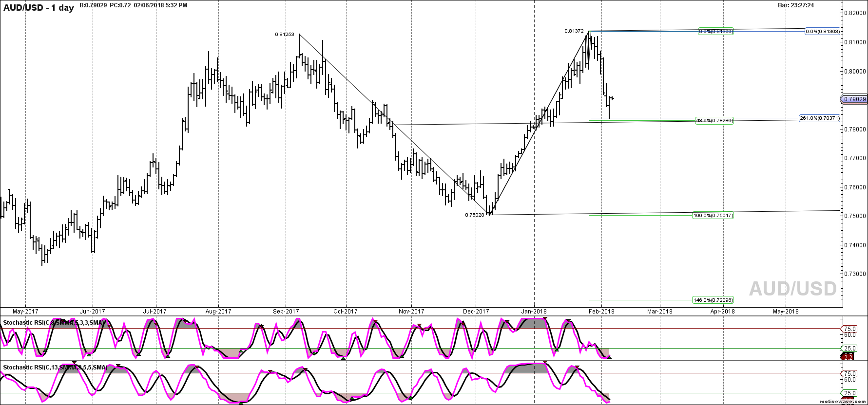The width and height of the screenshot is (868, 405).
Task: Click the 261.8%(0.78371) Fibonacci label
Action: point(819,118)
